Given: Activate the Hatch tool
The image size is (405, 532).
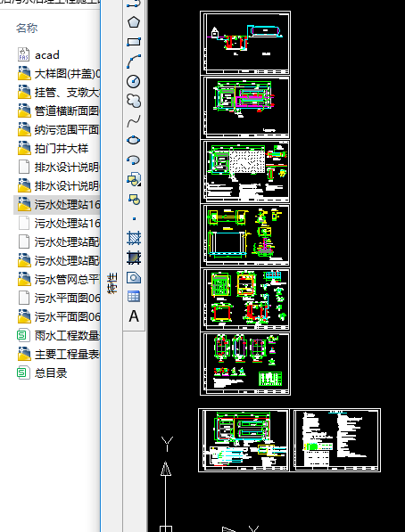Looking at the screenshot, I should click(x=134, y=238).
